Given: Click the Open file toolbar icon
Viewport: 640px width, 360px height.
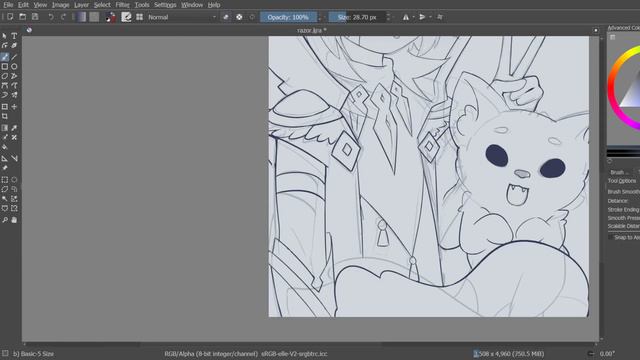Looking at the screenshot, I should [x=22, y=17].
